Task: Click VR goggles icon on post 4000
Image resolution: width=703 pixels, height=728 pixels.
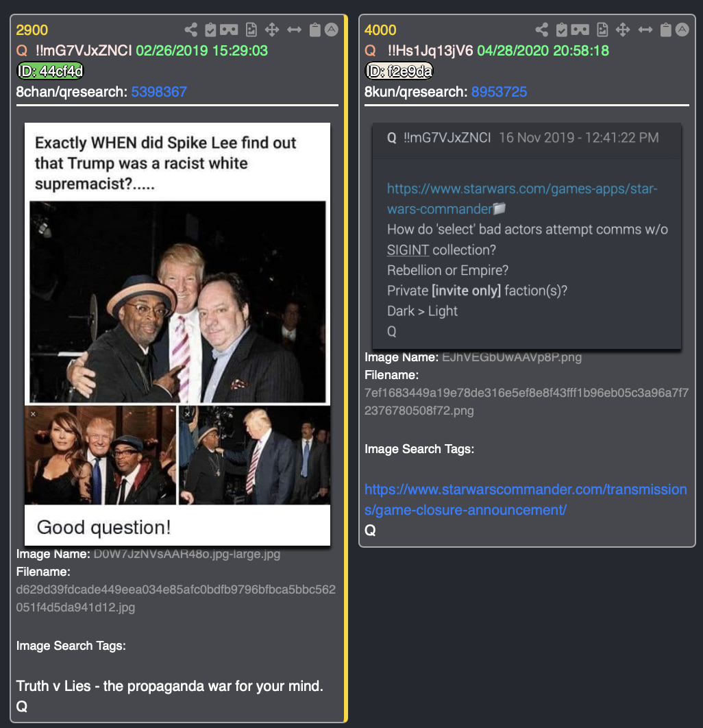Action: click(x=580, y=30)
